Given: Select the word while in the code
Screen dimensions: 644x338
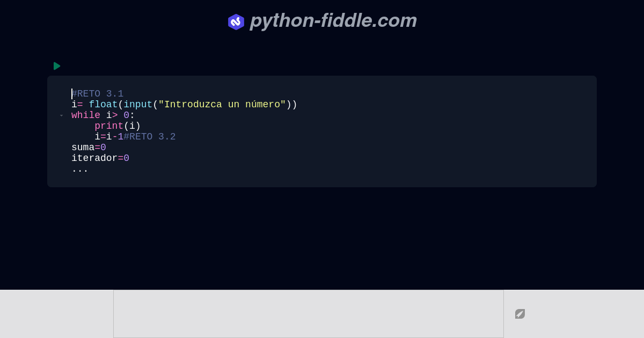Looking at the screenshot, I should pos(85,115).
